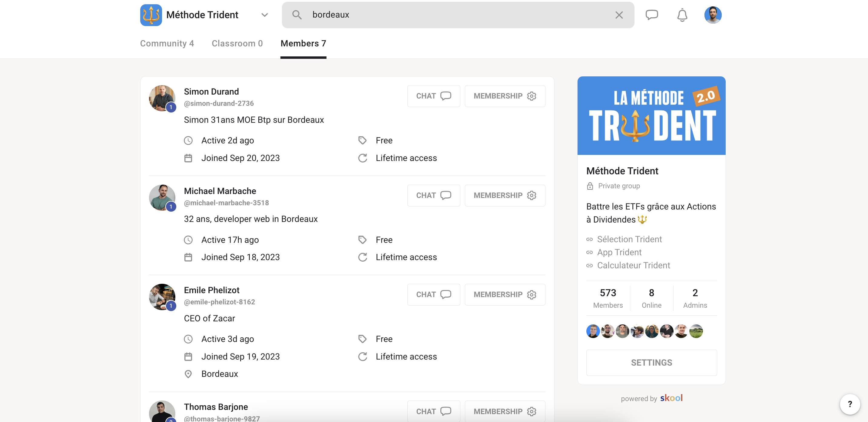
Task: Chat with Thomas Barjone
Action: [433, 411]
